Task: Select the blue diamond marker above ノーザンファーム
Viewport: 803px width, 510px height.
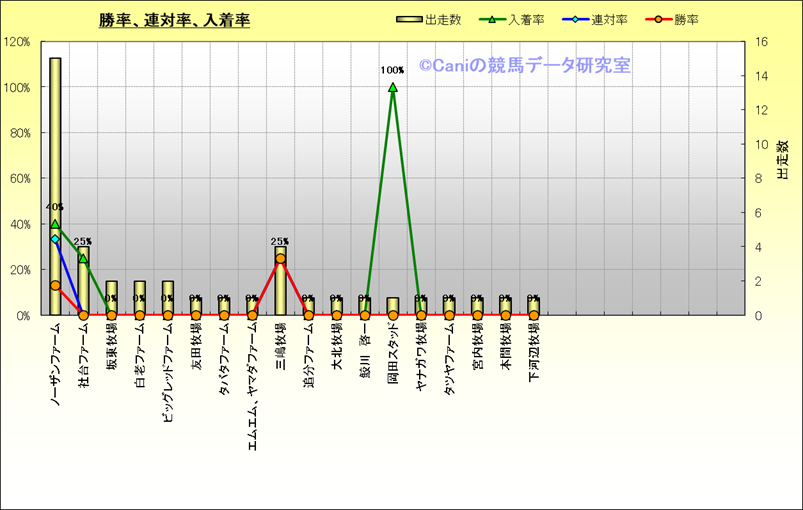Action: [55, 239]
